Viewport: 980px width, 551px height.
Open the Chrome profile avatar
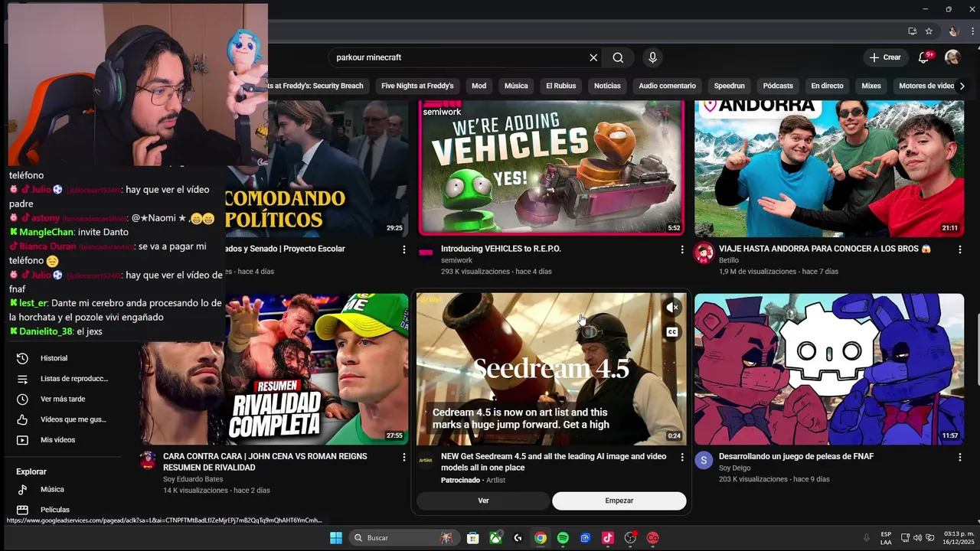coord(953,31)
